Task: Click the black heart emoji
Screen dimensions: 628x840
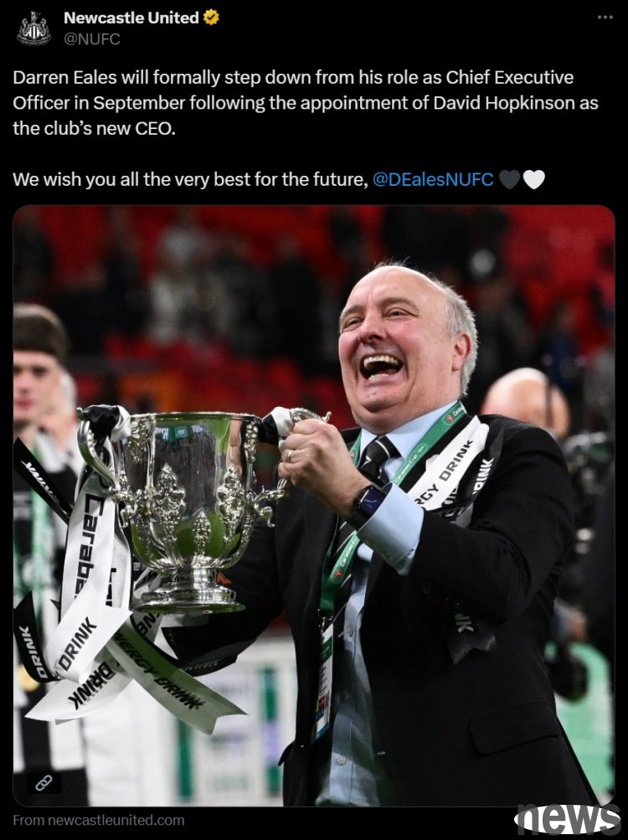Action: [510, 179]
